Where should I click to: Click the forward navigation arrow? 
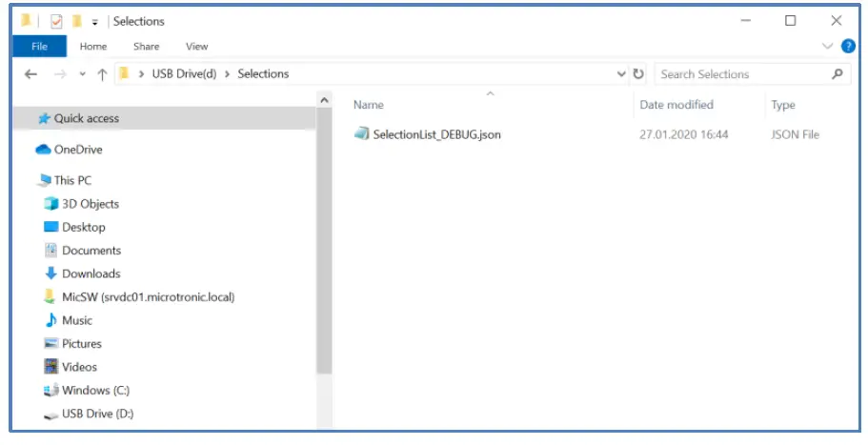60,74
